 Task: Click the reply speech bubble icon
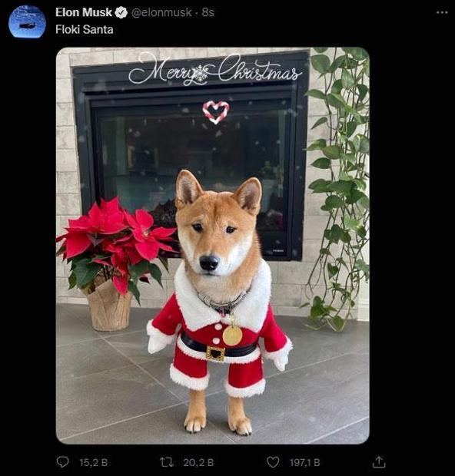point(62,462)
